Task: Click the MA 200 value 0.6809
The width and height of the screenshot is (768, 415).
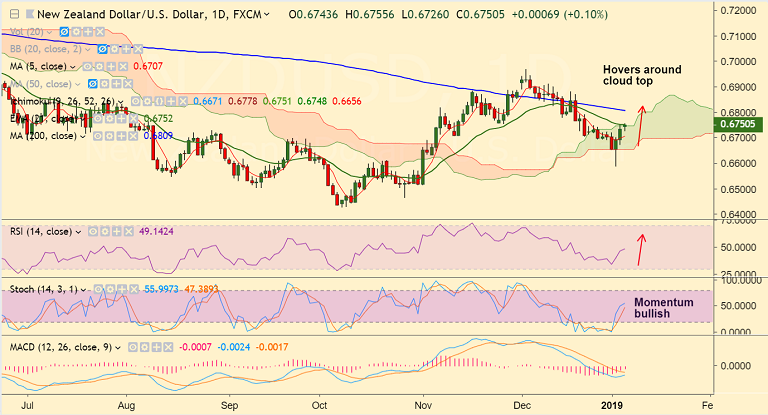Action: pos(158,136)
